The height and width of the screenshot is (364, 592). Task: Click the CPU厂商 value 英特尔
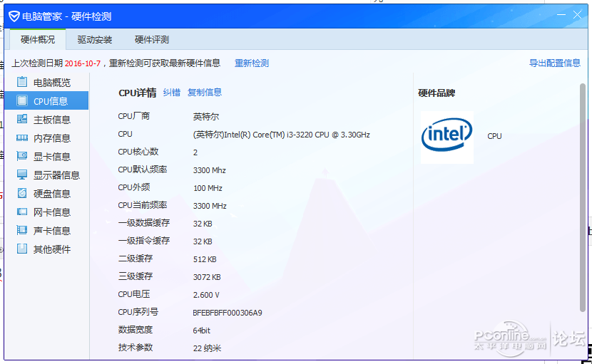point(206,117)
